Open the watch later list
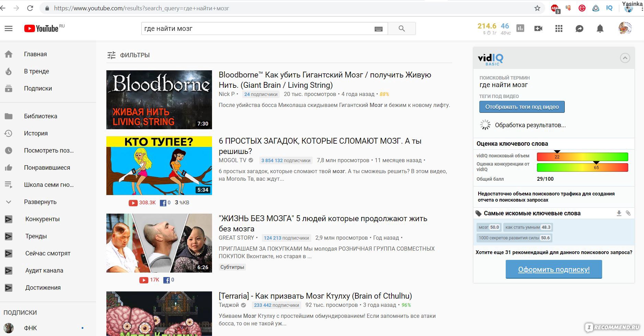Screen dimensions: 644x336 coord(48,151)
